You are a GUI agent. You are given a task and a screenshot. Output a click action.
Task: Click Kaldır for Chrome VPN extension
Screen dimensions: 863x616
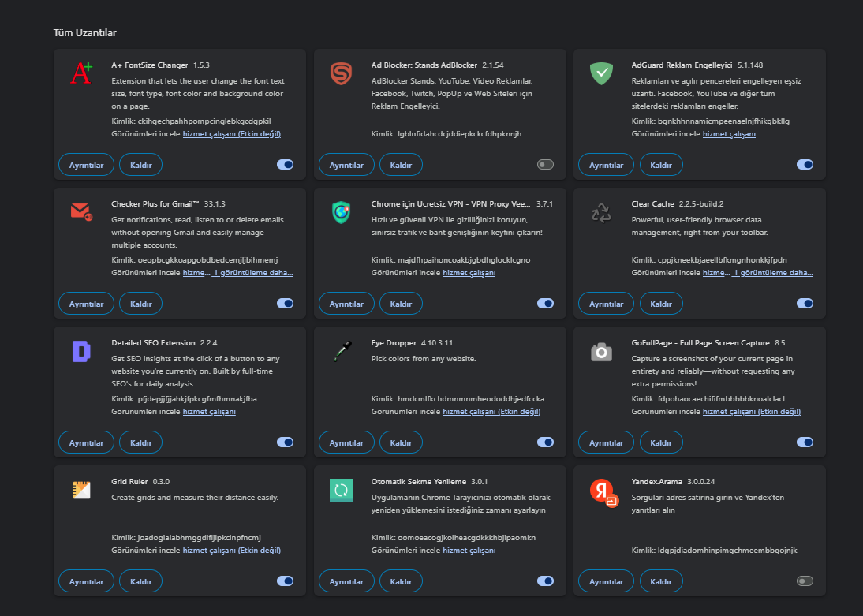(401, 304)
